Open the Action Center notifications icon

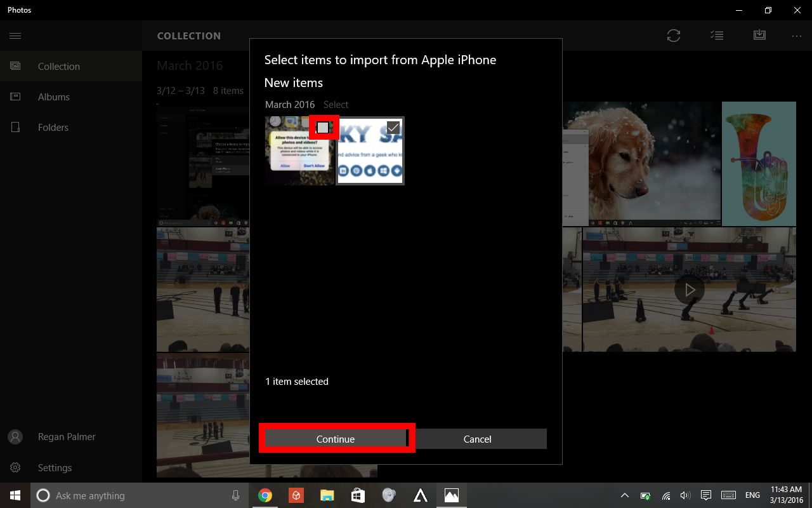pyautogui.click(x=705, y=495)
